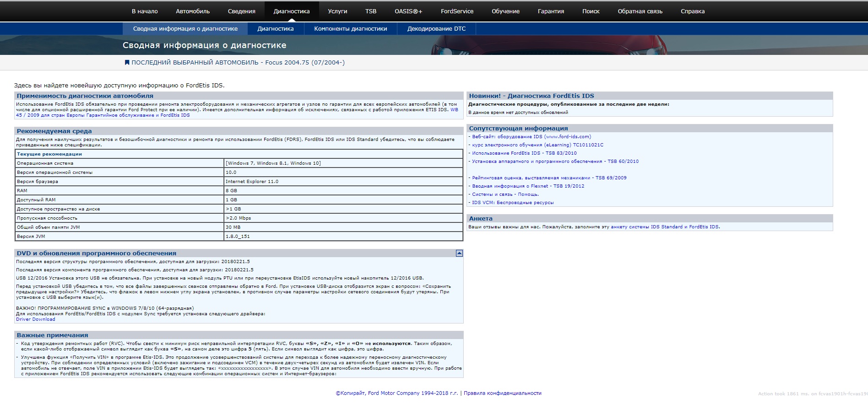Open the mechanics rating TSB 69/2009 link
This screenshot has width=868, height=415.
tap(549, 178)
